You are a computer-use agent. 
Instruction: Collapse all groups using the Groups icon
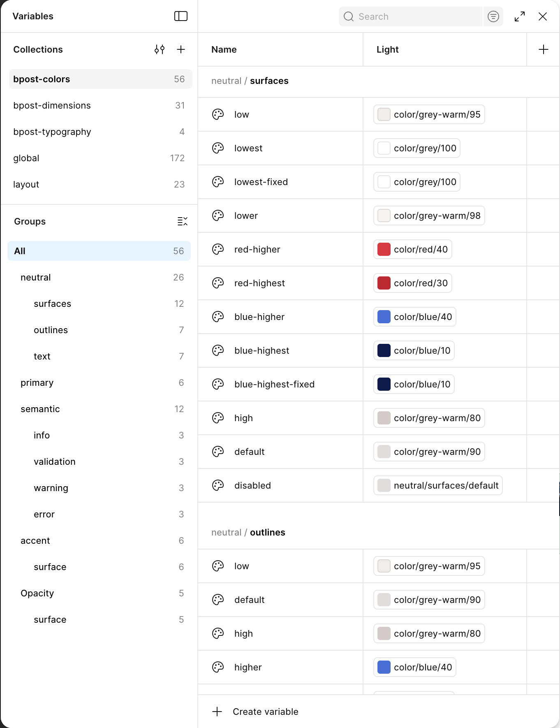(183, 221)
